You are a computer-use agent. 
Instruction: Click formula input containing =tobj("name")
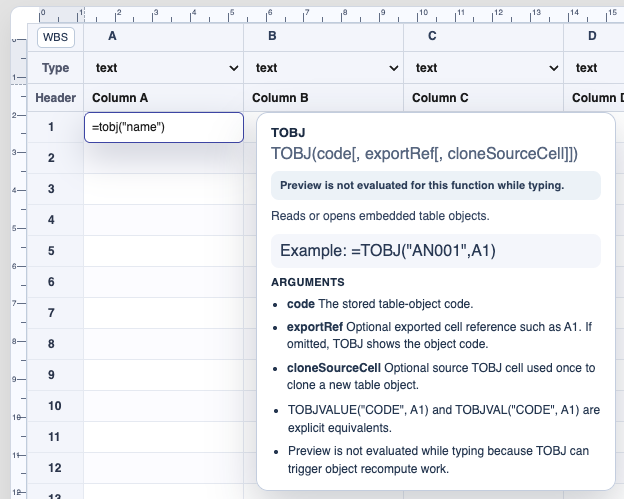tap(164, 127)
